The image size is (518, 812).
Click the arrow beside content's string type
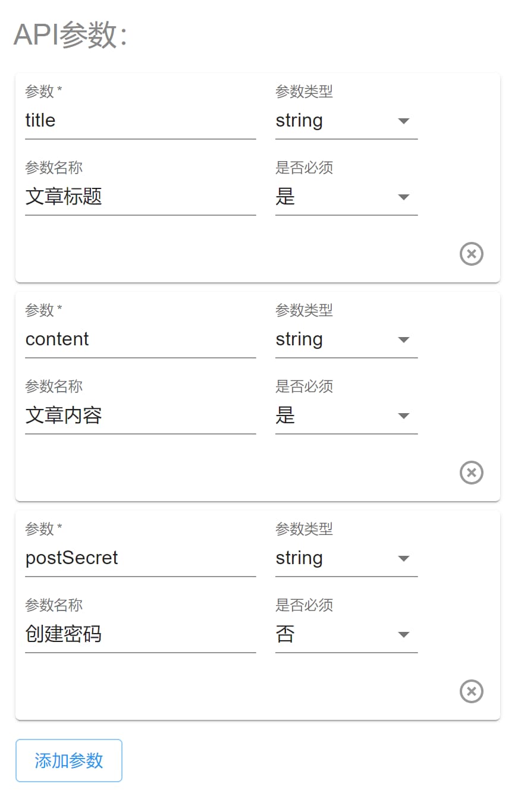point(404,340)
